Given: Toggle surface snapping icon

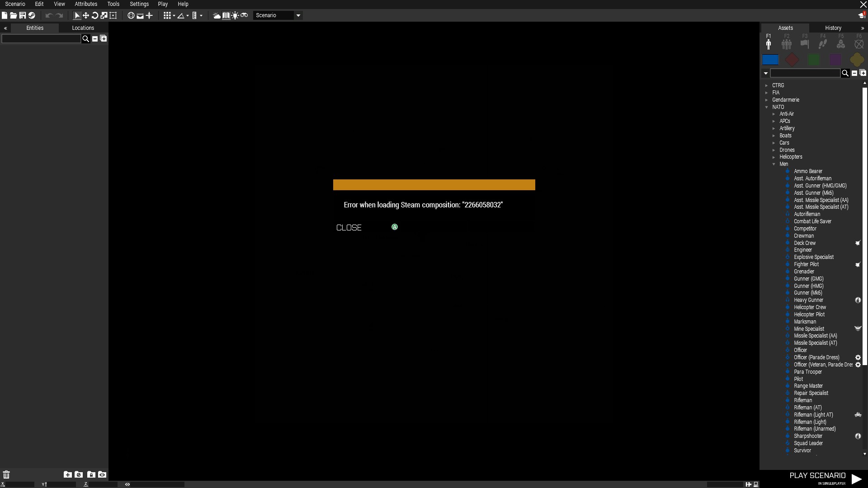Looking at the screenshot, I should [140, 15].
